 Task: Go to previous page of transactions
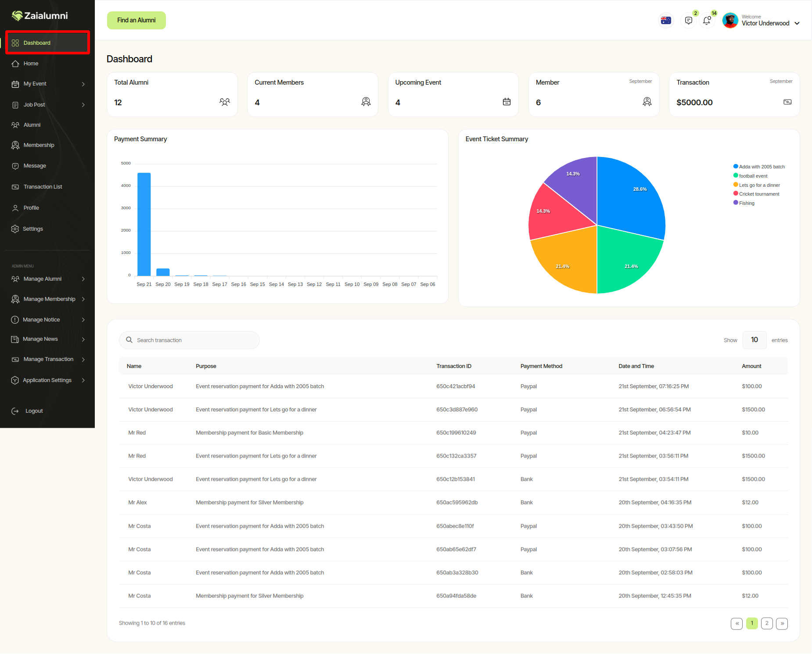pyautogui.click(x=737, y=623)
